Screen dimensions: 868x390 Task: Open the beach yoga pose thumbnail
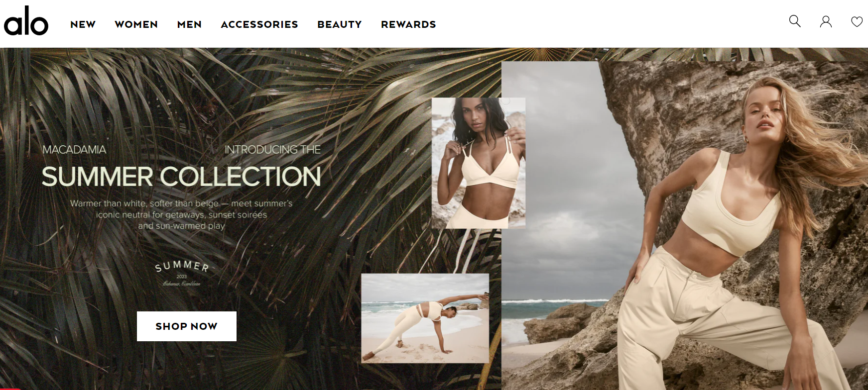tap(425, 318)
